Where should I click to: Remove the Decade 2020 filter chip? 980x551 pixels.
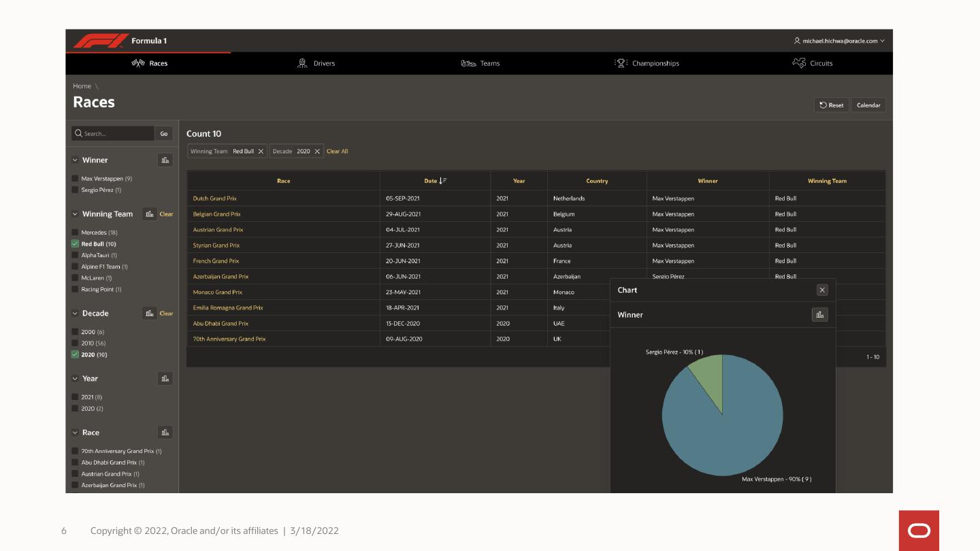(317, 152)
